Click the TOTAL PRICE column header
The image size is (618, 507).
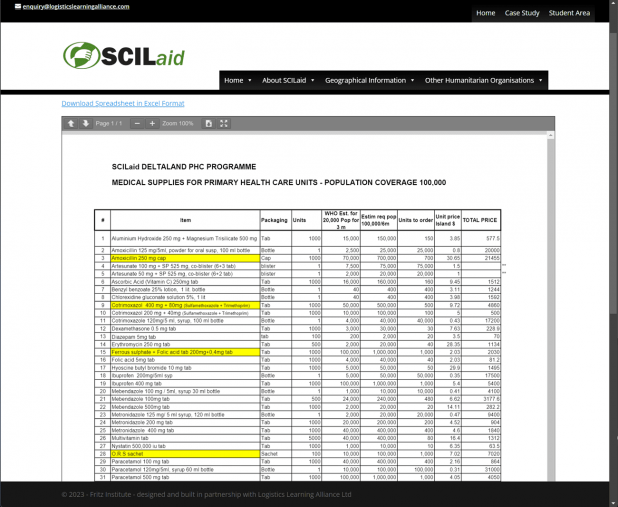(x=480, y=220)
